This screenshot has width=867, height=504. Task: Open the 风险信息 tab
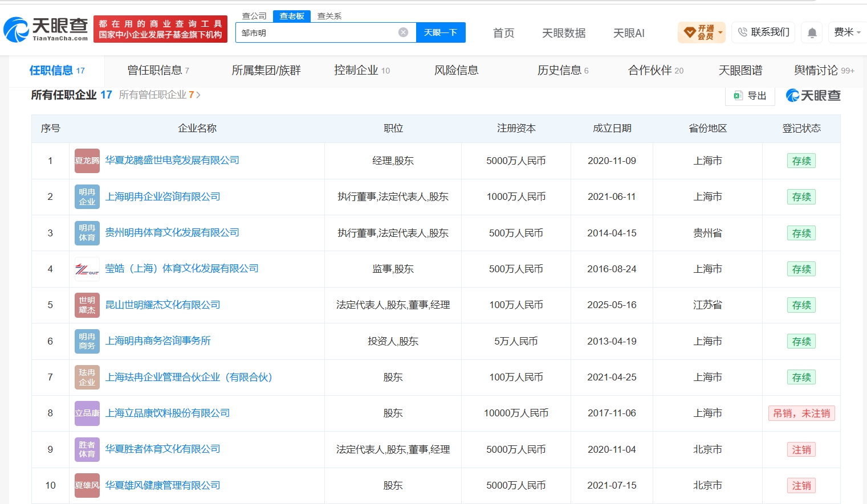457,71
